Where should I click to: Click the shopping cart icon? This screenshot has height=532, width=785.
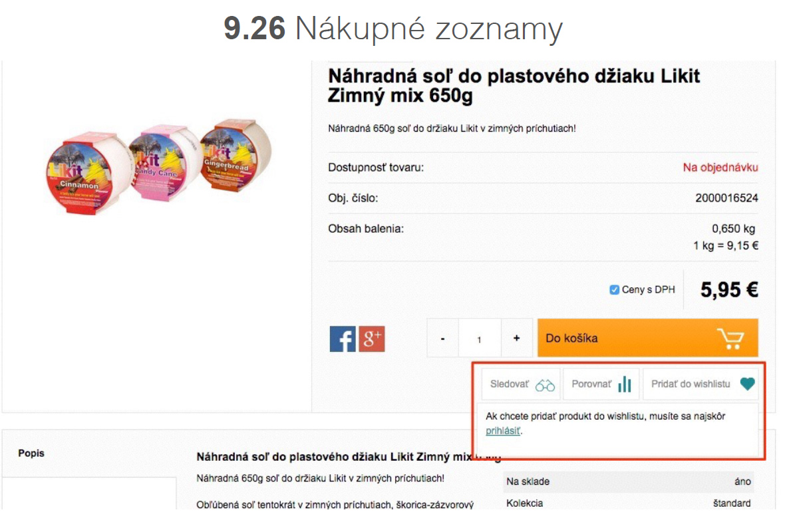pos(730,338)
